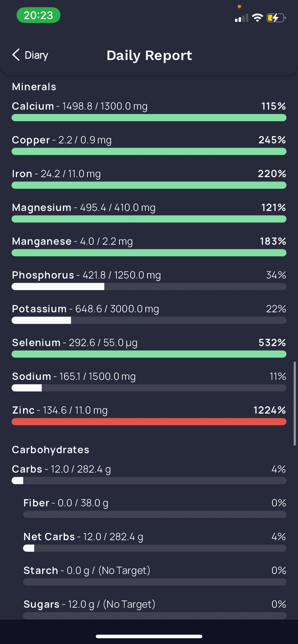Select the Phosphorus 34% progress bar
298x644 pixels.
coord(149,286)
